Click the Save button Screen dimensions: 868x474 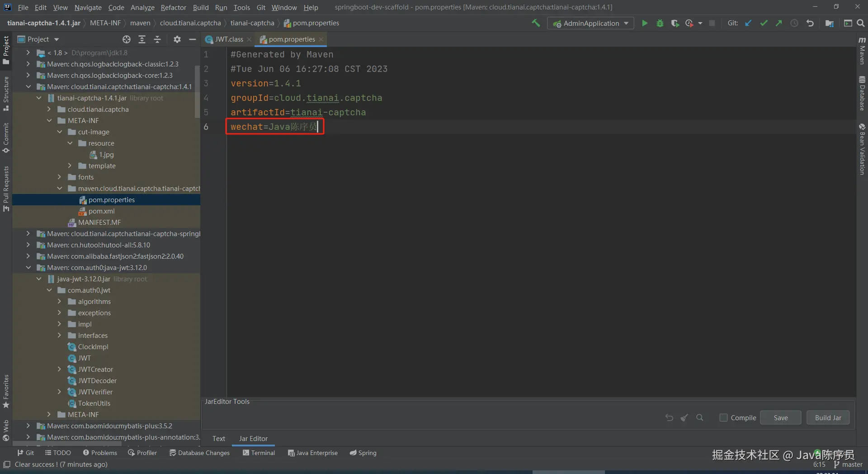781,417
